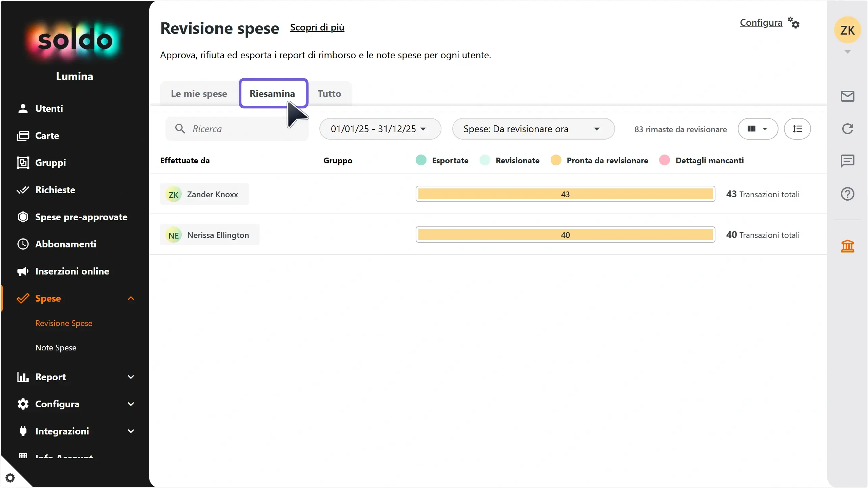
Task: Click the Gruppi groups icon
Action: coord(23,163)
